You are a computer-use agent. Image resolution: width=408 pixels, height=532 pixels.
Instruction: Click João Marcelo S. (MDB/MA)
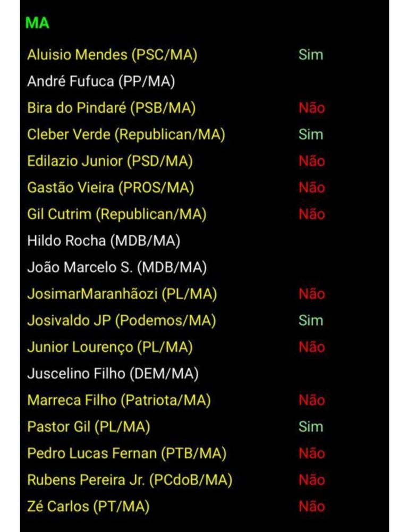116,267
